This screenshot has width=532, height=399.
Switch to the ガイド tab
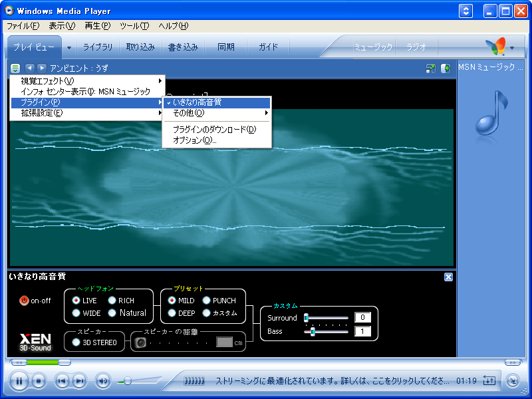pyautogui.click(x=268, y=47)
